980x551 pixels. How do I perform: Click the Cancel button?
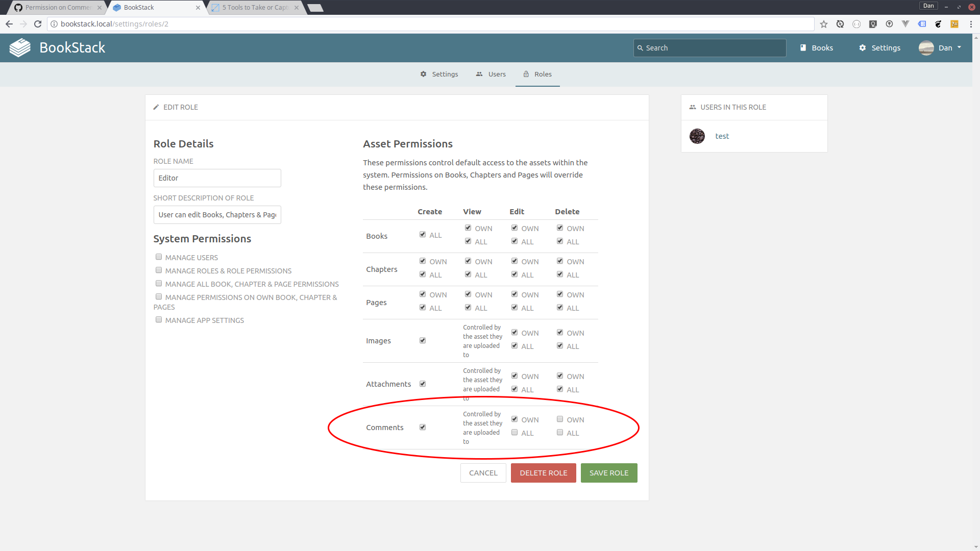pos(483,473)
